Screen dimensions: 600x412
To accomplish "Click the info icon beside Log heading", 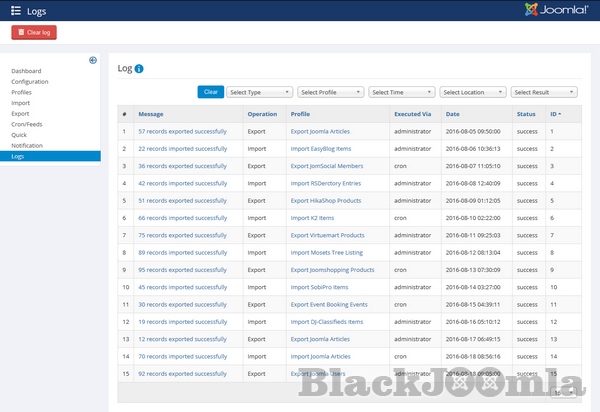I will [x=139, y=69].
